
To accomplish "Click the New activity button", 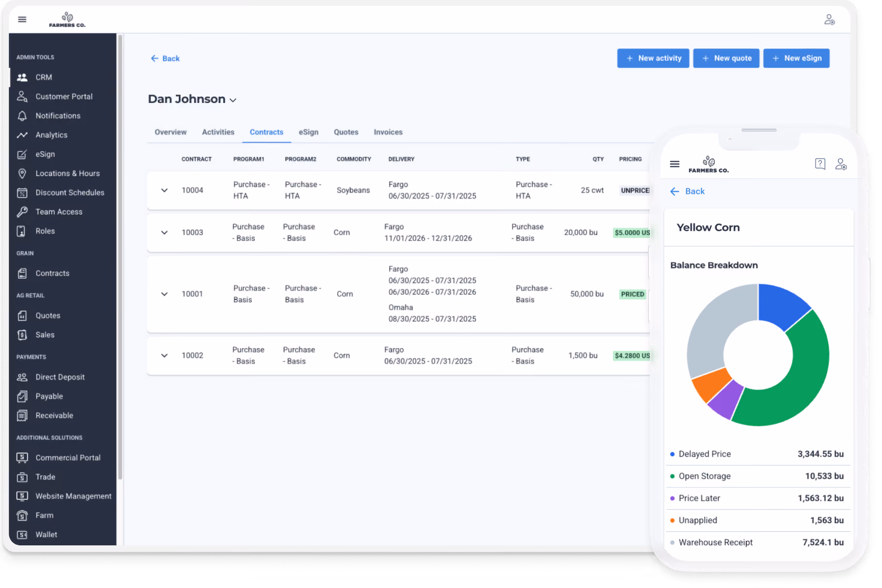I will click(x=653, y=58).
